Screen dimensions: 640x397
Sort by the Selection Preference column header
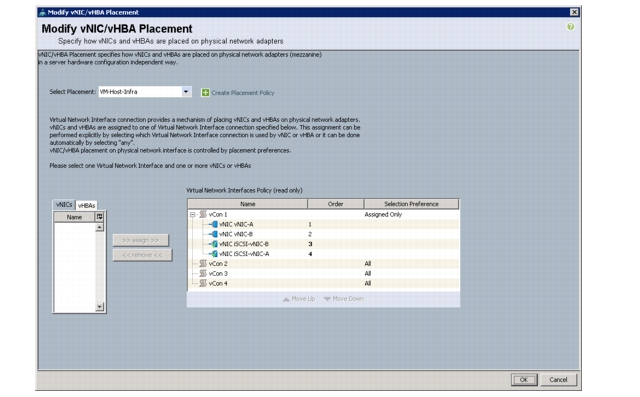coord(411,204)
